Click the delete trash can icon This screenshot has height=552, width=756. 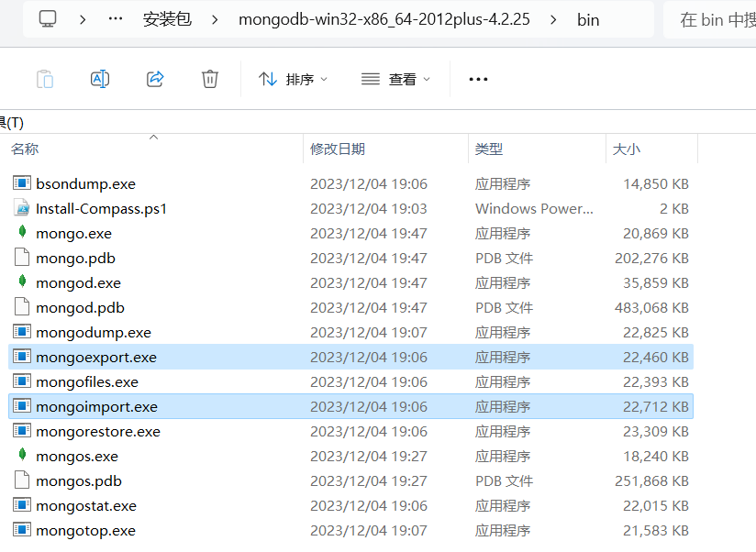click(210, 79)
